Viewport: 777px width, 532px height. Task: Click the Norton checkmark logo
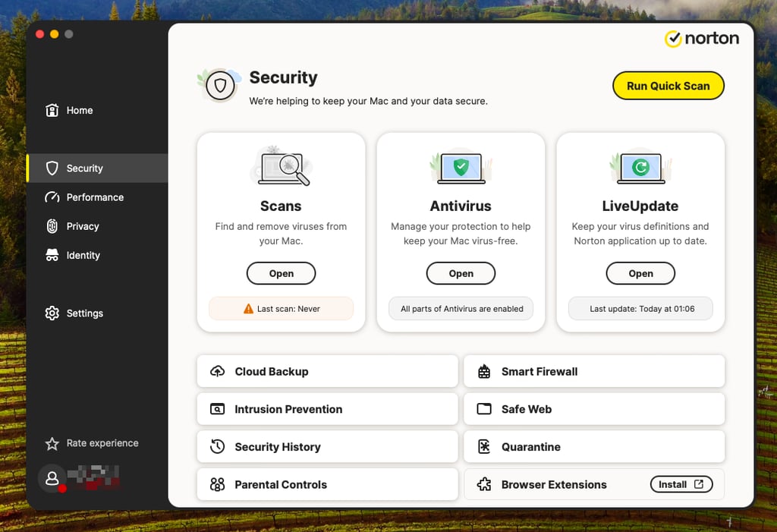673,39
